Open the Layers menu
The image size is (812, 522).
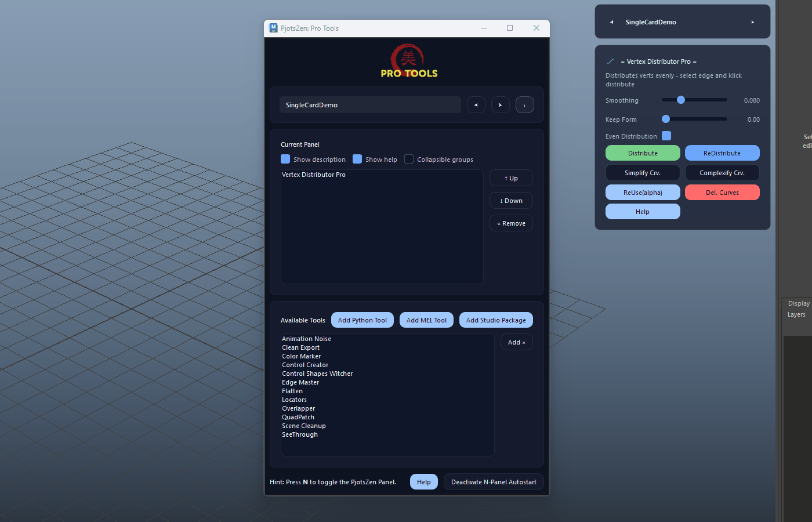[796, 314]
